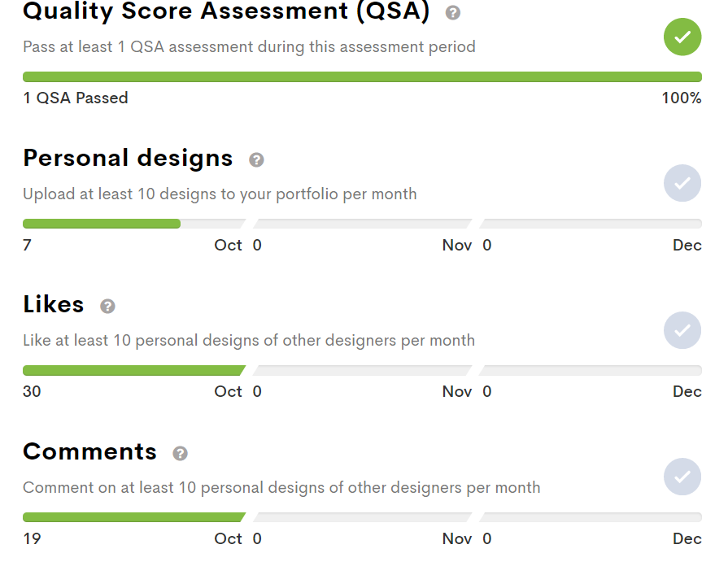Click the Comments section heading
The width and height of the screenshot is (728, 575).
click(x=89, y=451)
